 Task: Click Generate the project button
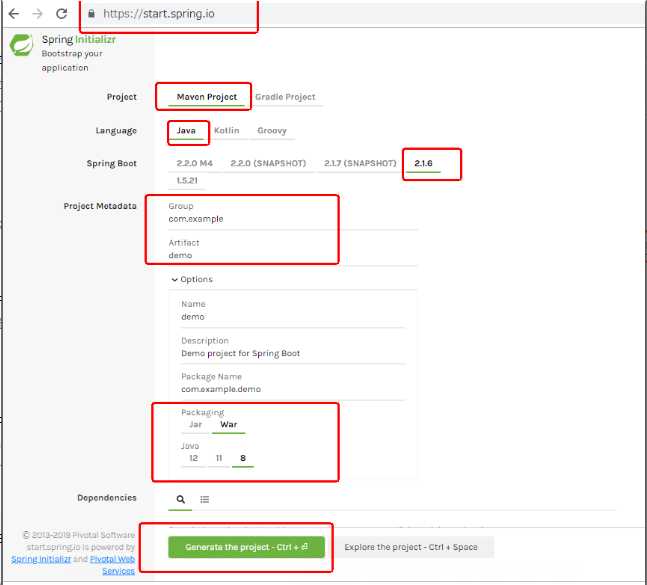[246, 547]
